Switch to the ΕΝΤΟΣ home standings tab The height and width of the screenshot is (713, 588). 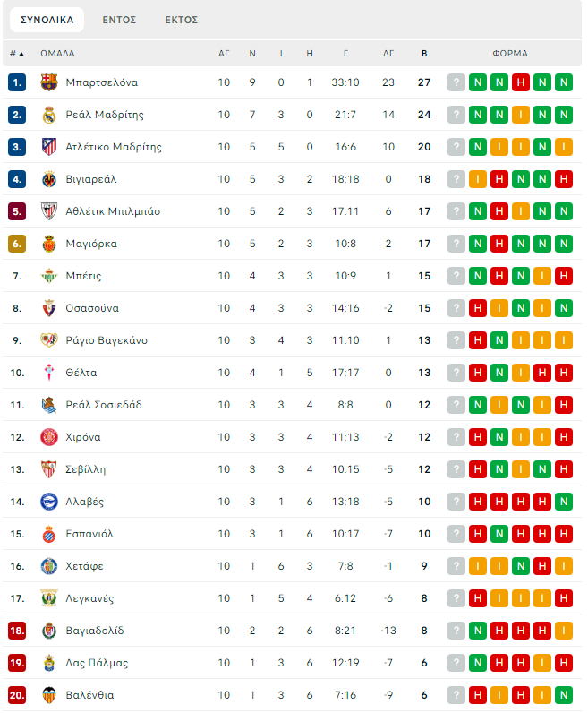[x=119, y=20]
